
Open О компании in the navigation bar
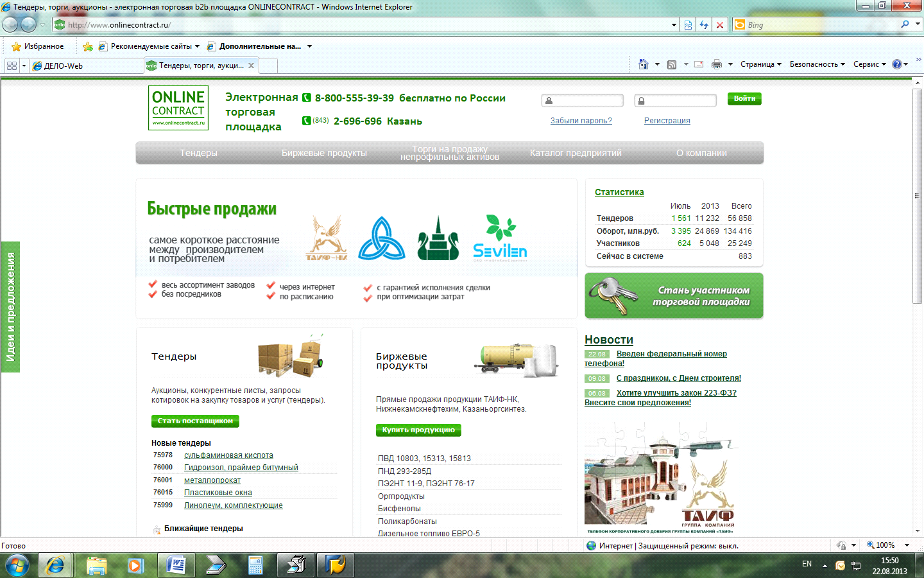tap(701, 153)
